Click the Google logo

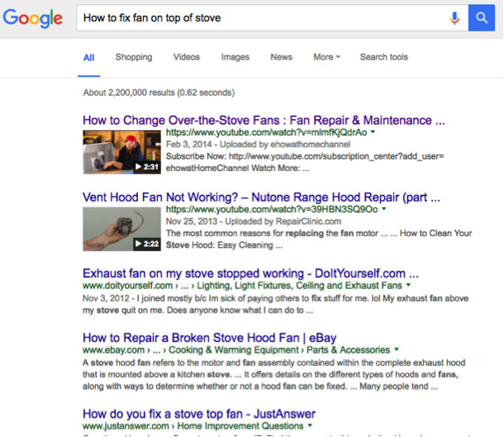pos(32,18)
